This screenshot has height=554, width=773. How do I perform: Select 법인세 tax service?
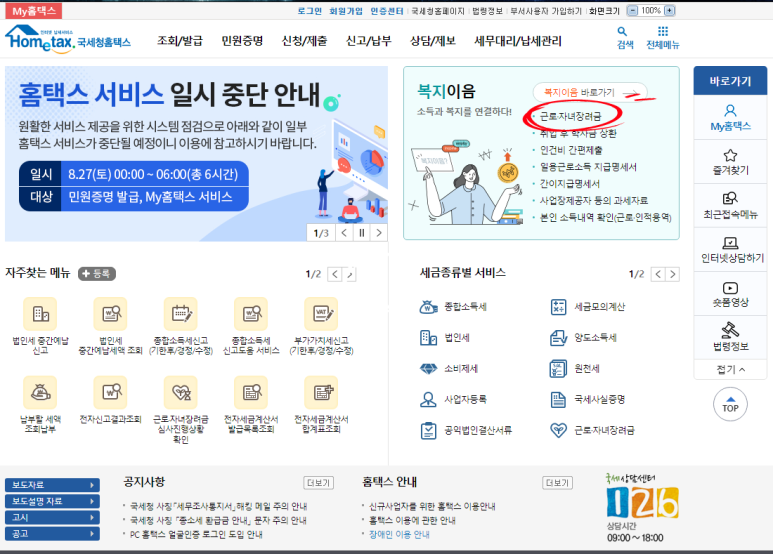pos(444,338)
